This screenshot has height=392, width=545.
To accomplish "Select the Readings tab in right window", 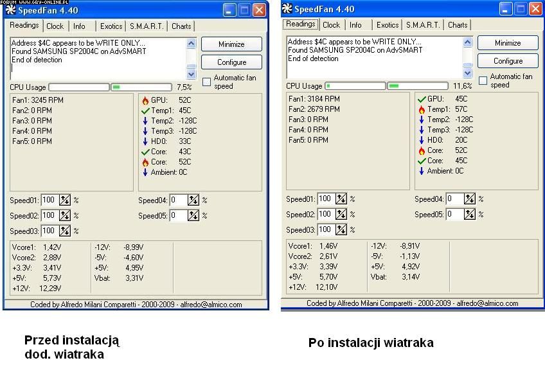I will click(x=301, y=24).
